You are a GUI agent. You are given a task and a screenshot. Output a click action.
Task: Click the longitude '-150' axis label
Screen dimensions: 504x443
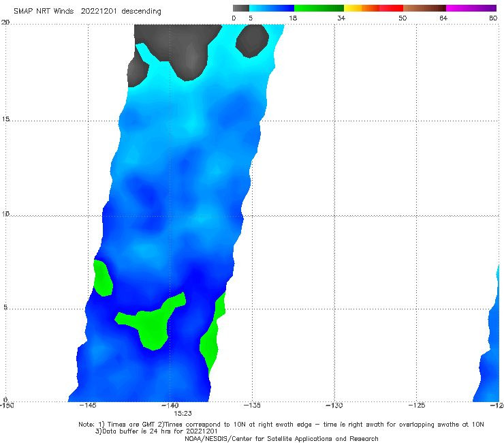coord(6,405)
